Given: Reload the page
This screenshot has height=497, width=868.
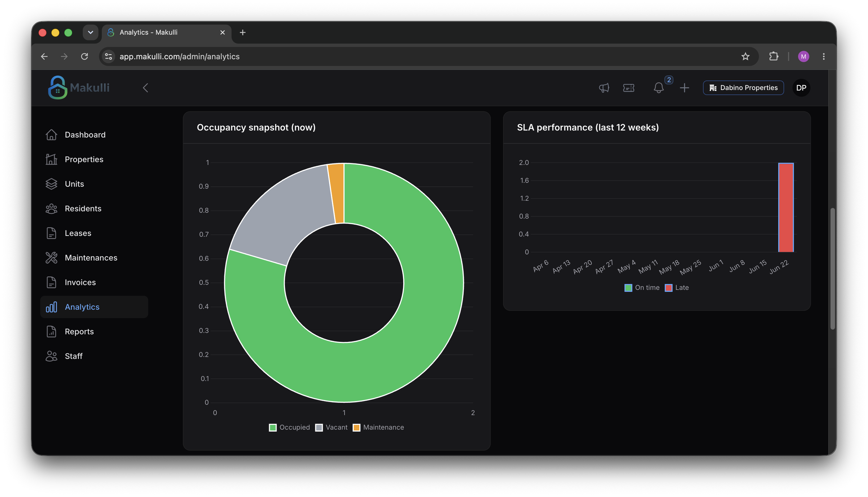Looking at the screenshot, I should tap(84, 56).
